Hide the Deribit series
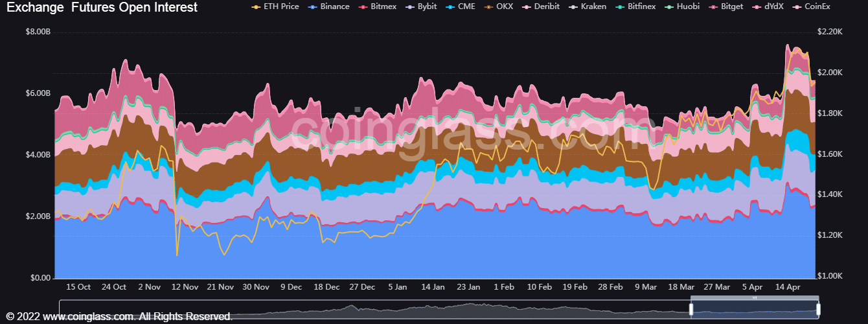Viewport: 868px width, 324px height. [x=542, y=6]
